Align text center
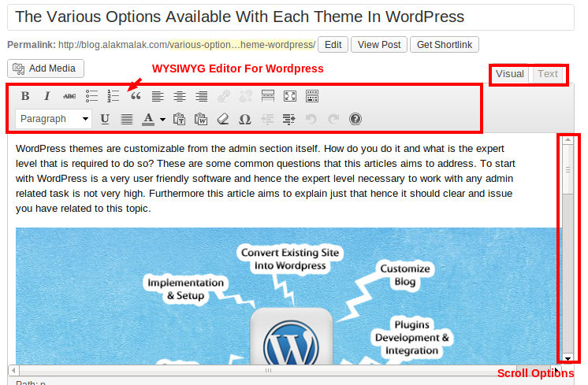 click(180, 96)
